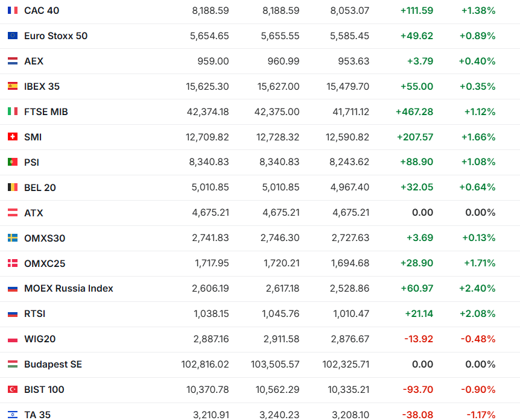Select the AEX index name
Screen dimensions: 520x420
[x=34, y=61]
